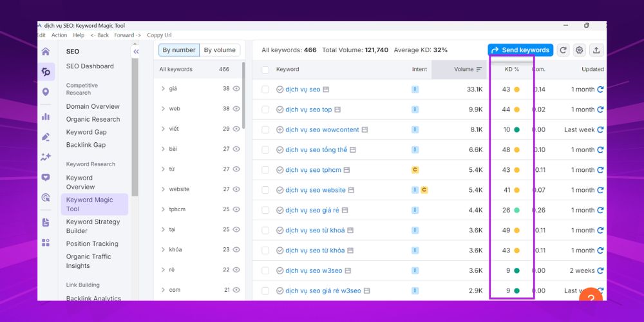
Task: Sort by the KD % column header
Action: pyautogui.click(x=512, y=70)
